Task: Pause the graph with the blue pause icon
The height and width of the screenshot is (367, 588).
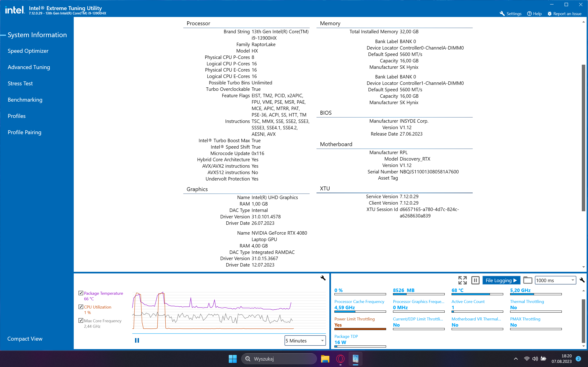Action: coord(137,341)
